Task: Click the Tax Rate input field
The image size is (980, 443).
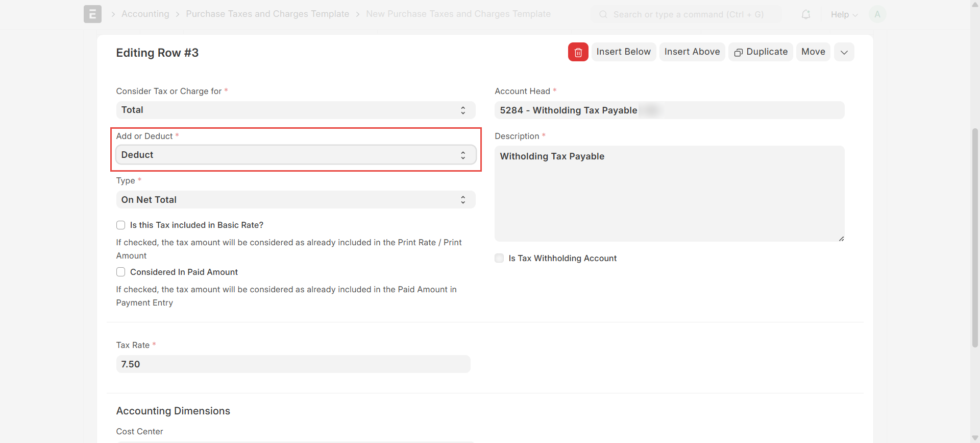Action: [293, 364]
